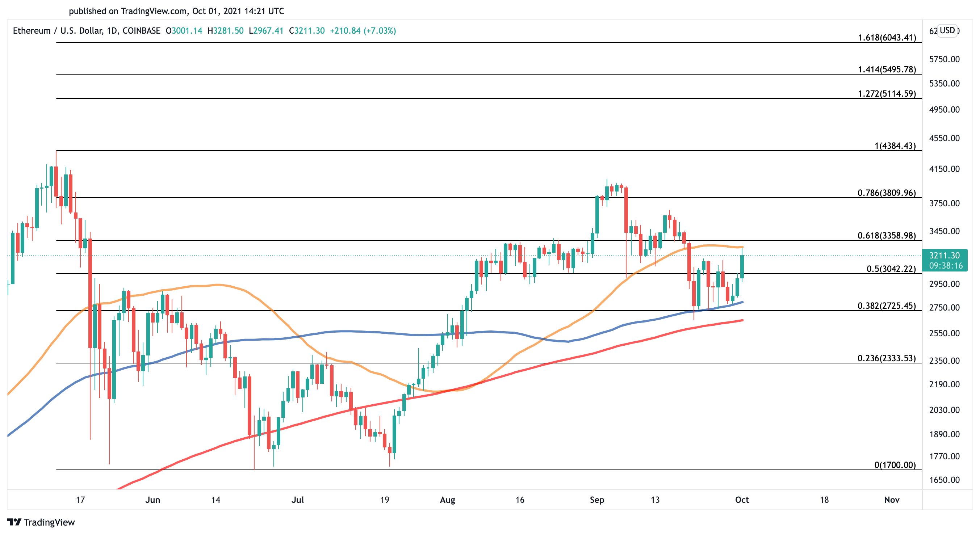Click the Oct label on time axis
Viewport: 980px width, 535px height.
(x=742, y=500)
